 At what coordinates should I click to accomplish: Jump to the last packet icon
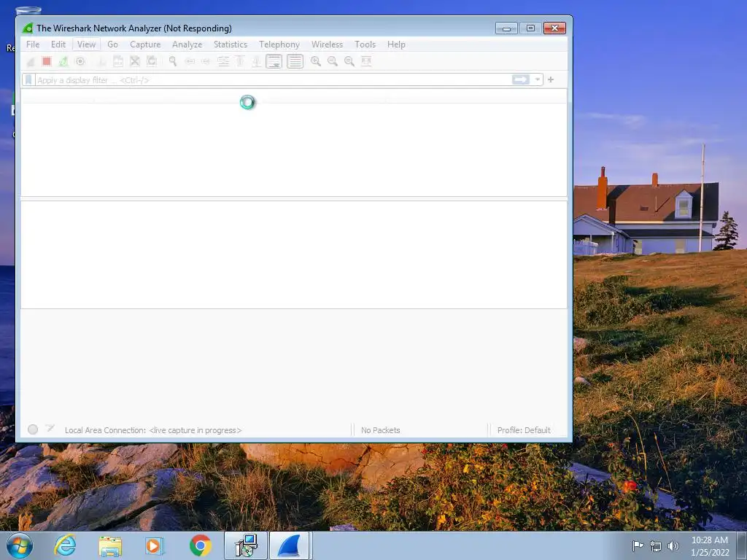pyautogui.click(x=256, y=61)
